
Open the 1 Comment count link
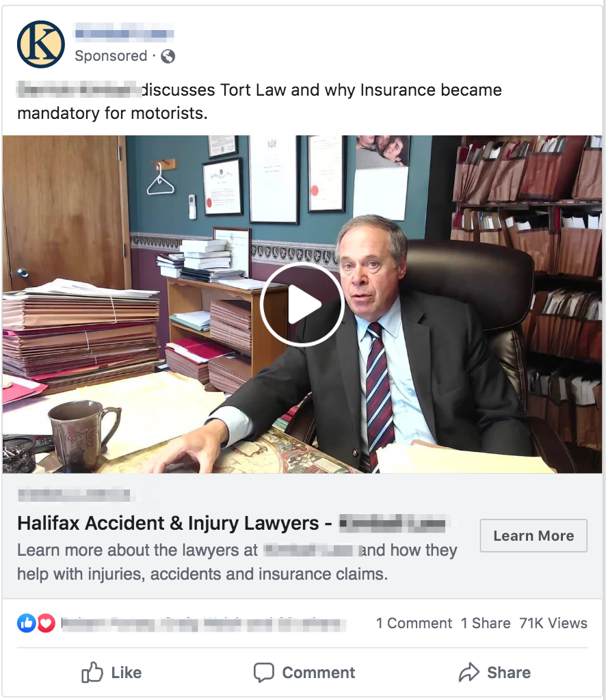click(x=414, y=623)
